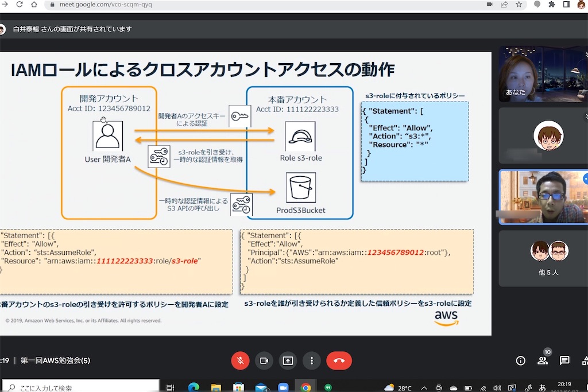Click the User 開発者A icon on the slide

107,135
